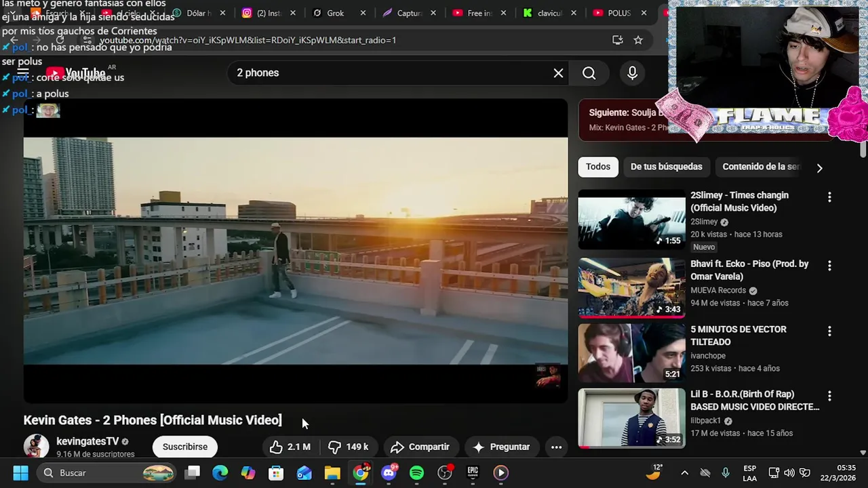868x488 pixels.
Task: Open Copilot from the taskbar
Action: click(x=248, y=472)
